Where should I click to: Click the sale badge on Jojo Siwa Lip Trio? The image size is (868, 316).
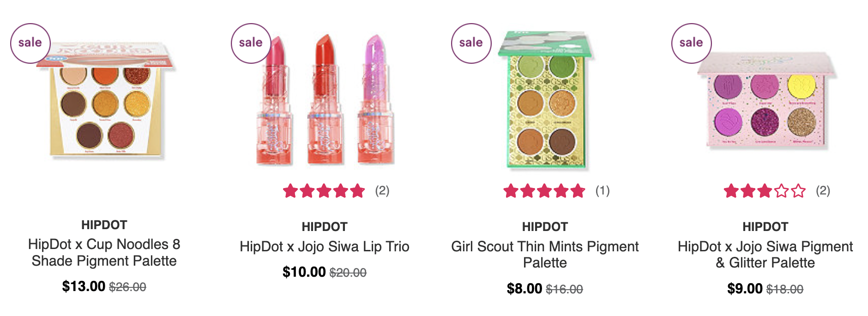point(251,43)
